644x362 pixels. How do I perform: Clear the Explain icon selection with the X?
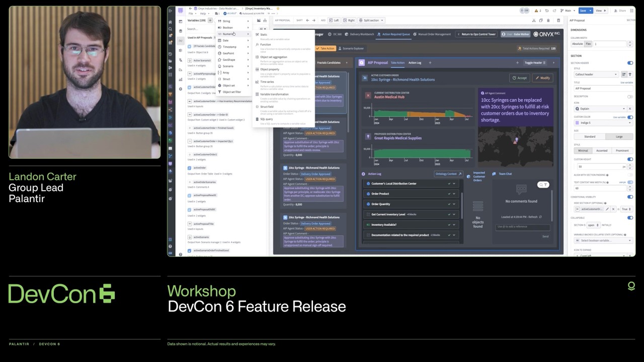[x=629, y=109]
